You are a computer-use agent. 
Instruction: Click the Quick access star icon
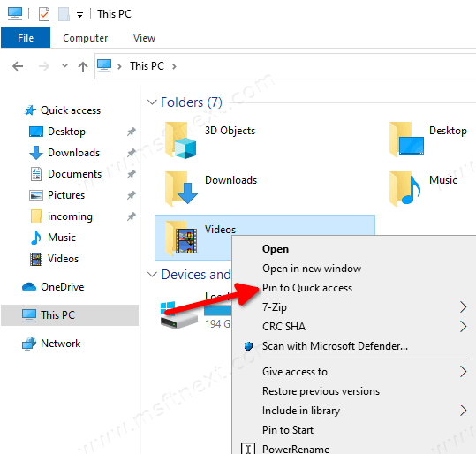[x=30, y=110]
